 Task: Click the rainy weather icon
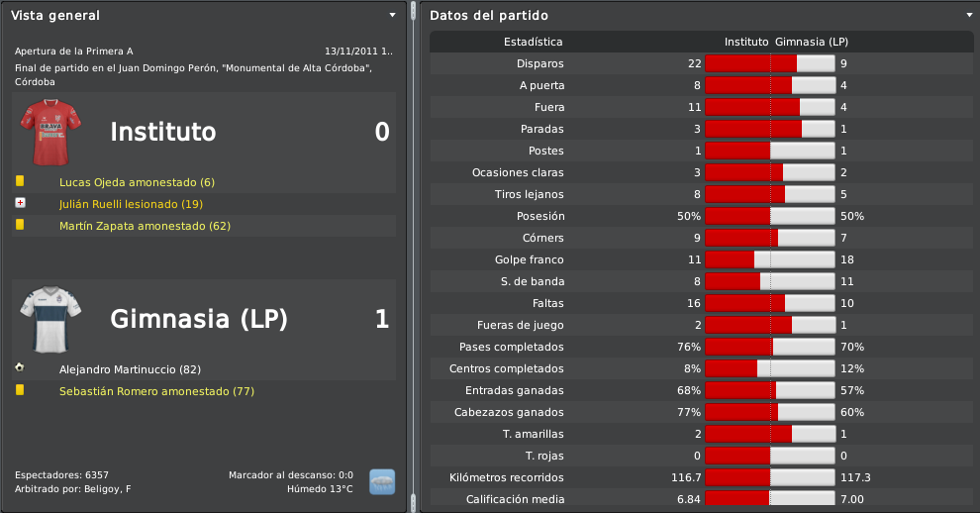point(382,481)
